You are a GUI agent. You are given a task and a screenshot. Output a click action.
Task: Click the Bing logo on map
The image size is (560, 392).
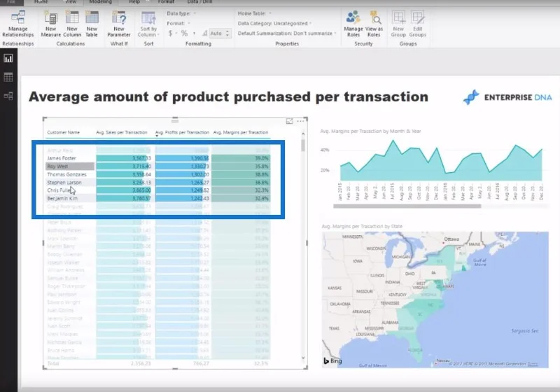(332, 361)
